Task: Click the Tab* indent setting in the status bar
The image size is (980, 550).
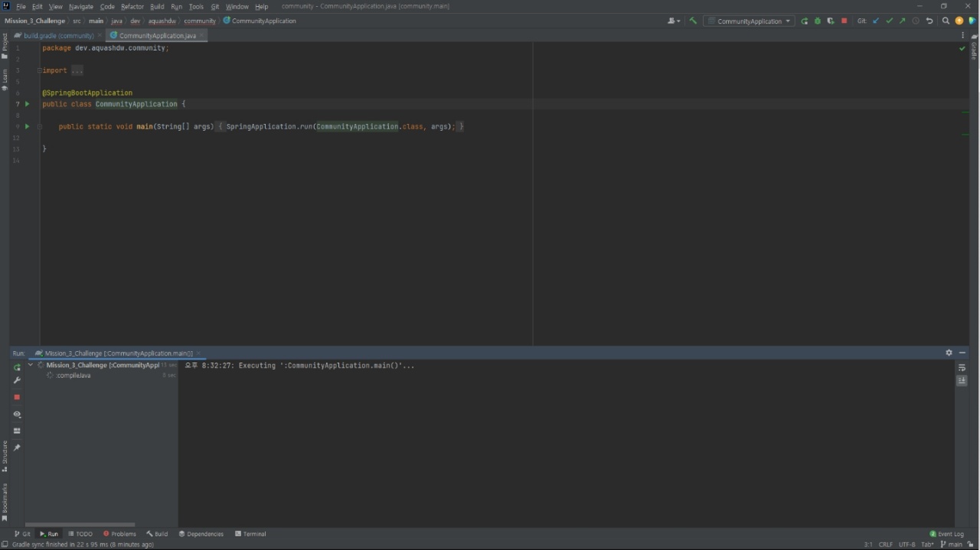Action: 927,545
